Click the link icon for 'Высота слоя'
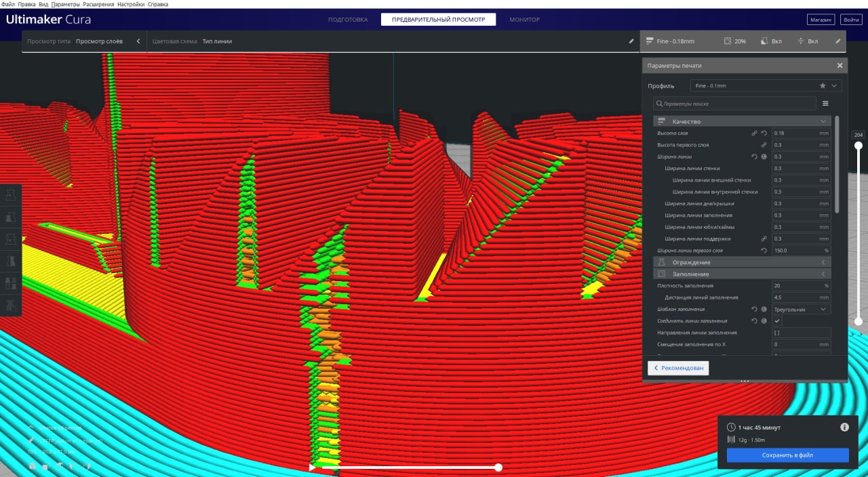The height and width of the screenshot is (477, 868). pos(754,133)
